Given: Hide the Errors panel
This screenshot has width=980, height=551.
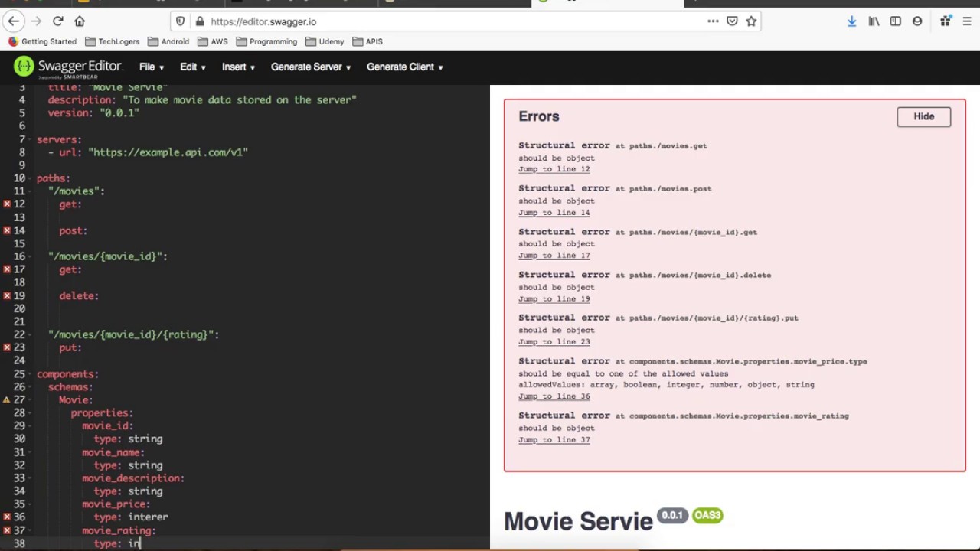Looking at the screenshot, I should point(923,116).
